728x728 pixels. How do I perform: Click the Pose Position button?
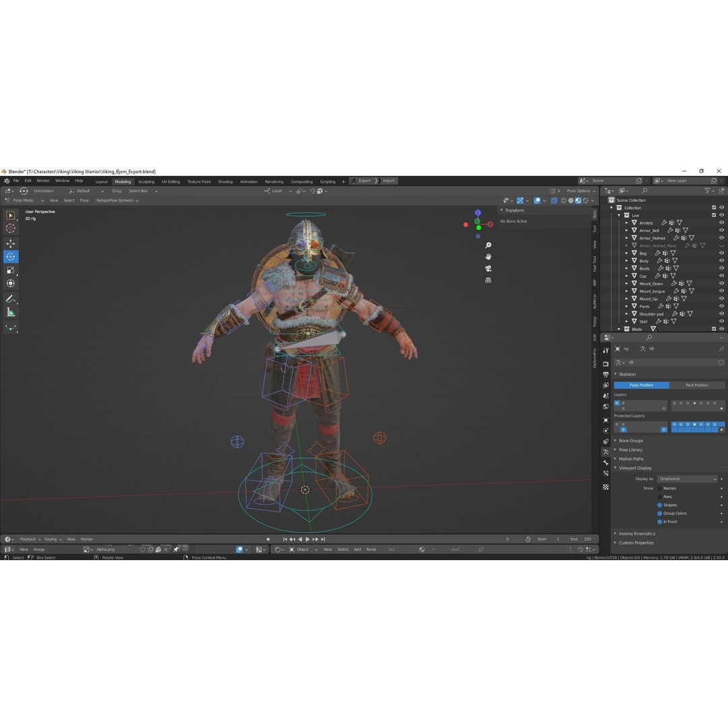[642, 385]
